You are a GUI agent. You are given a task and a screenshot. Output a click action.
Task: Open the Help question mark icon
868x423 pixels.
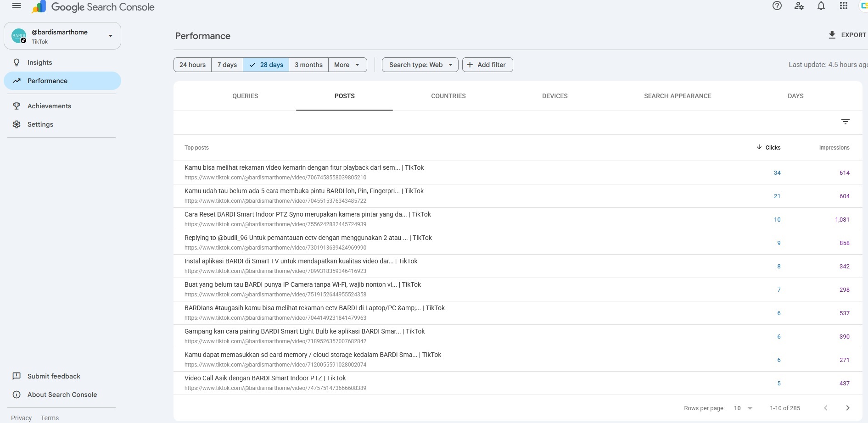pos(777,6)
